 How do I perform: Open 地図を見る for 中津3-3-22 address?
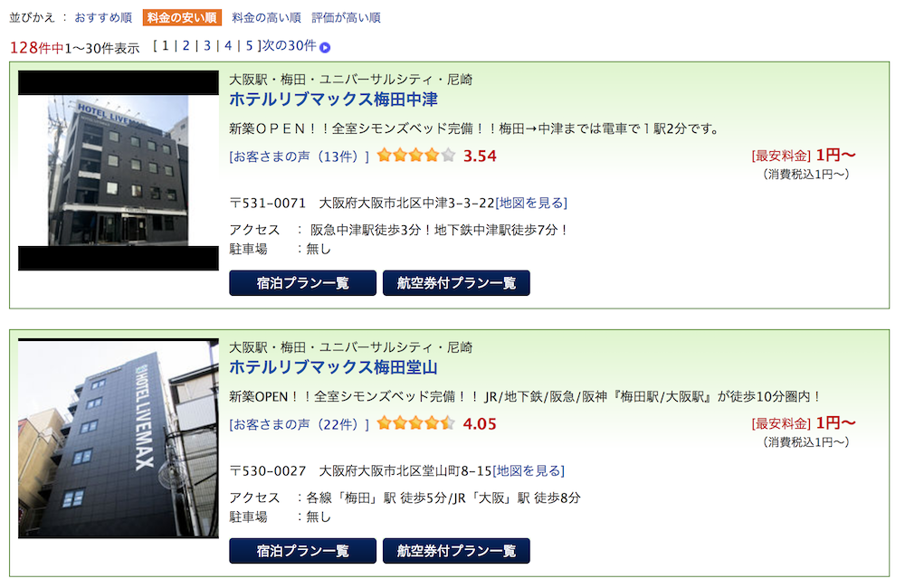[531, 204]
